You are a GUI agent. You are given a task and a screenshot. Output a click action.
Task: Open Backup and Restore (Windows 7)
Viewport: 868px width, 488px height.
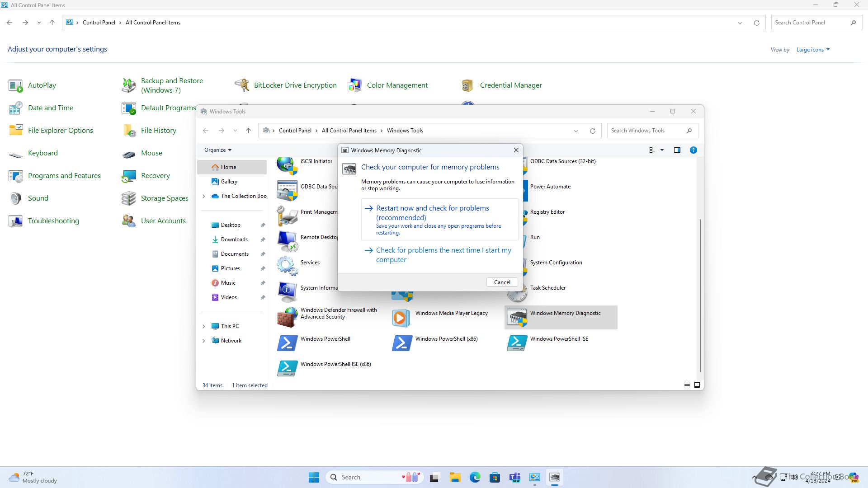click(163, 85)
